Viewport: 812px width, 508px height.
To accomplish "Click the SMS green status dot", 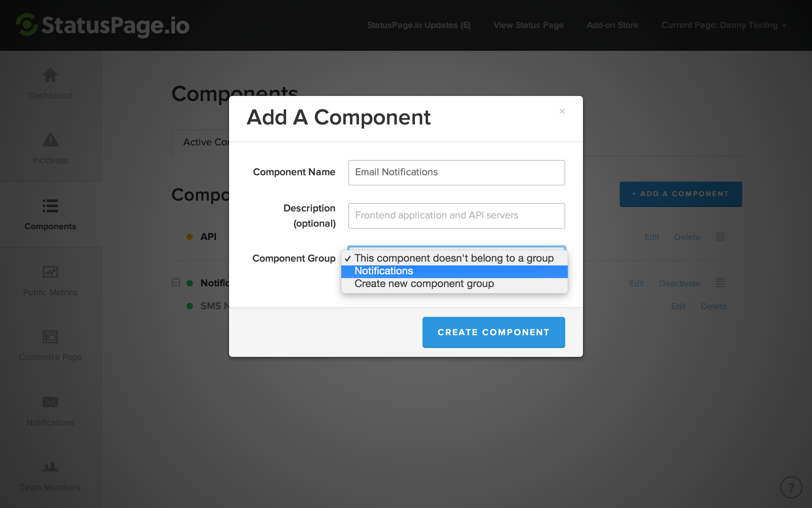I will point(190,306).
